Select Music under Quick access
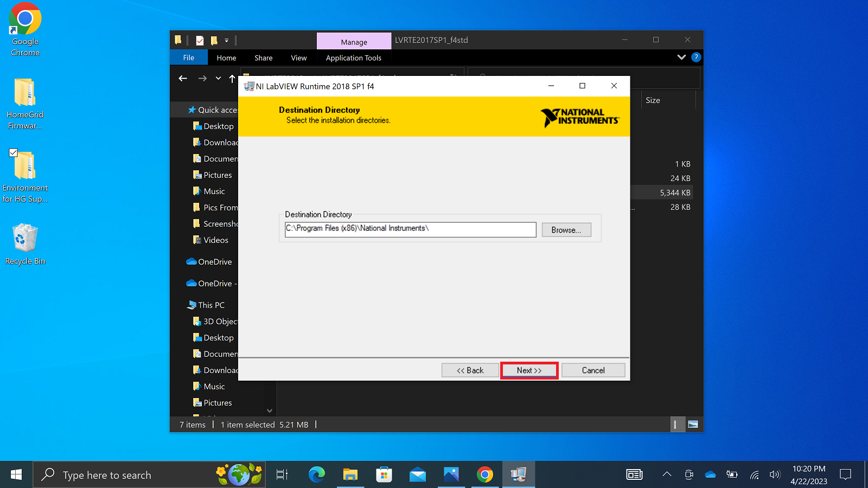Image resolution: width=868 pixels, height=488 pixels. pos(209,191)
